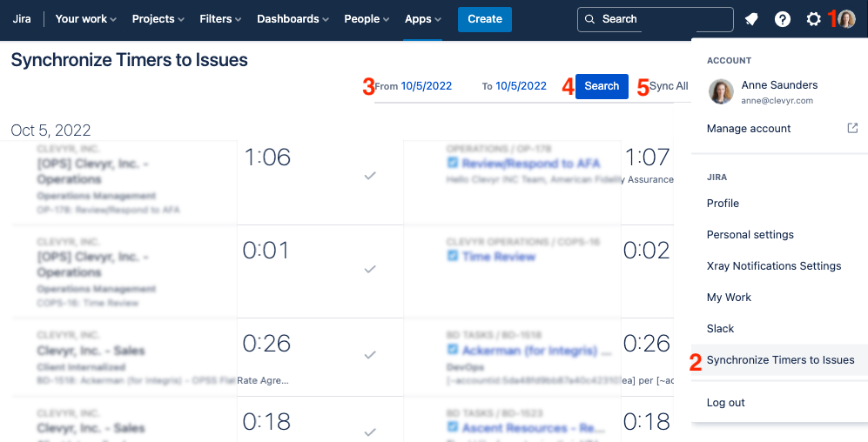
Task: Click the Synchronize Timers to Issues heading
Action: point(130,60)
